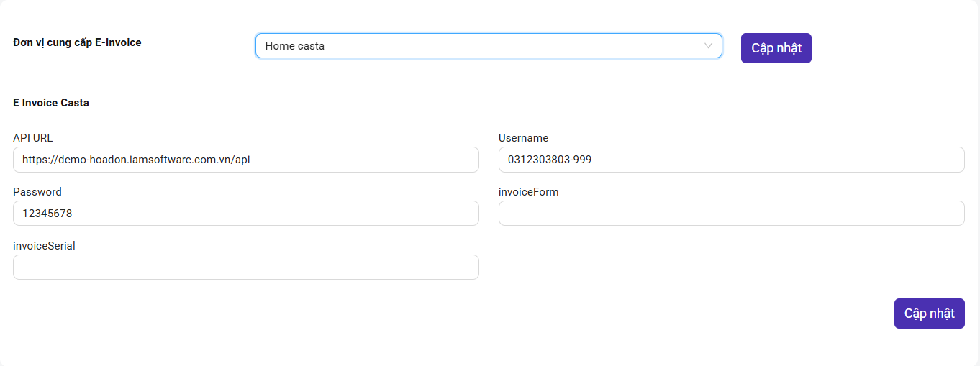Focus the API URL input field
The width and height of the screenshot is (980, 366).
point(246,160)
